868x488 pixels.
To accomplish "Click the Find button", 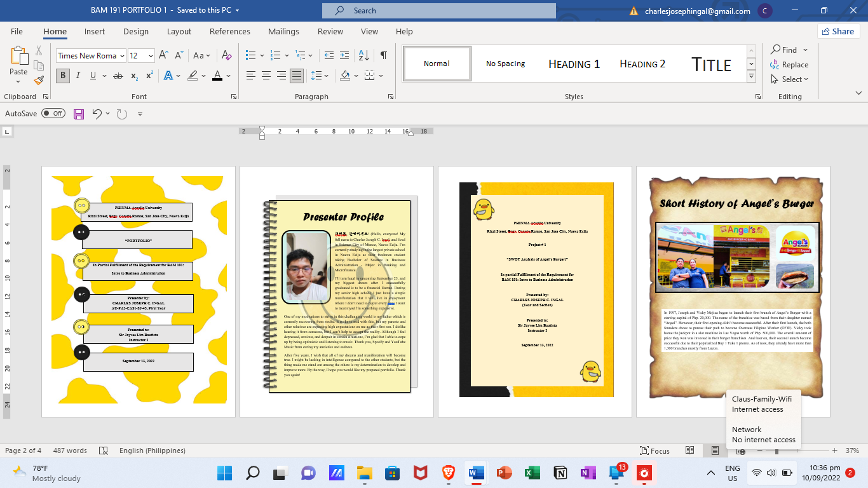I will pyautogui.click(x=783, y=50).
